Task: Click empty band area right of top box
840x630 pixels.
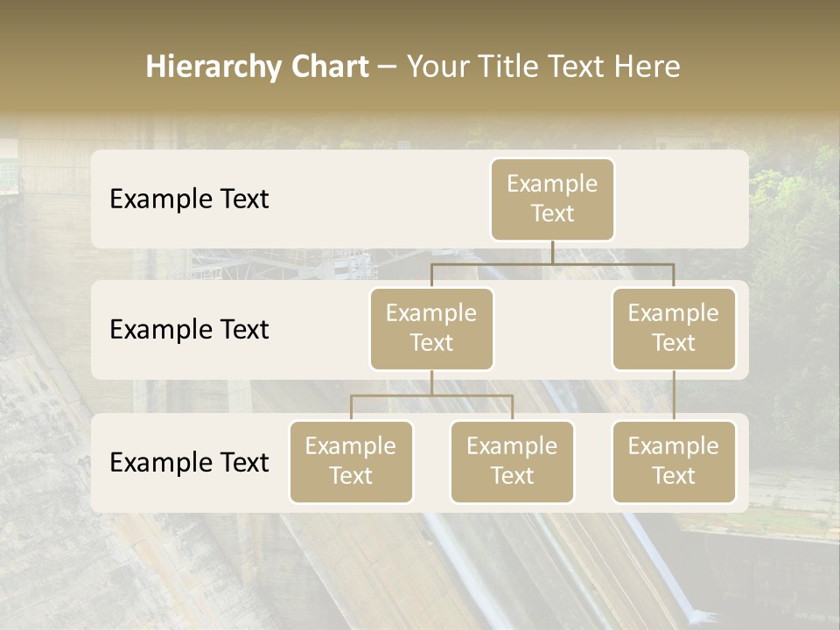Action: pyautogui.click(x=682, y=199)
